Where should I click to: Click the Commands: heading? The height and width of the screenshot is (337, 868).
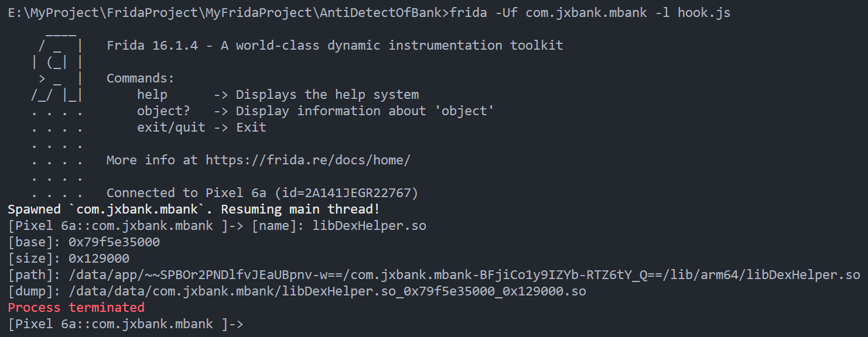pyautogui.click(x=141, y=78)
